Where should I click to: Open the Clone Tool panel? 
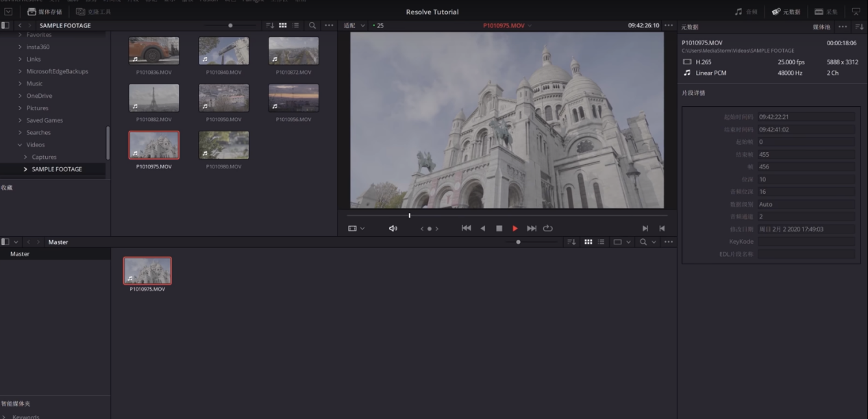[x=93, y=12]
